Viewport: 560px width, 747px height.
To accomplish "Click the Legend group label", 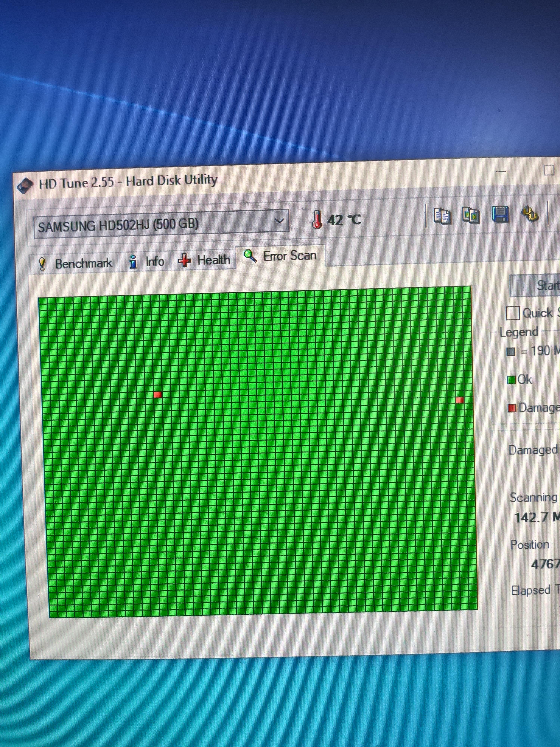I will pos(519,332).
